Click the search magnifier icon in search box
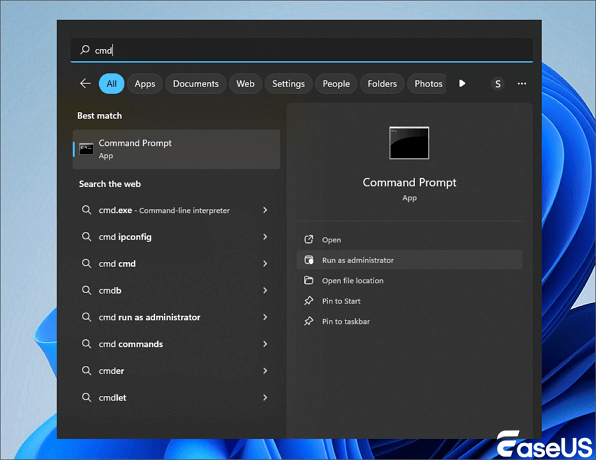Image resolution: width=596 pixels, height=460 pixels. pos(85,49)
